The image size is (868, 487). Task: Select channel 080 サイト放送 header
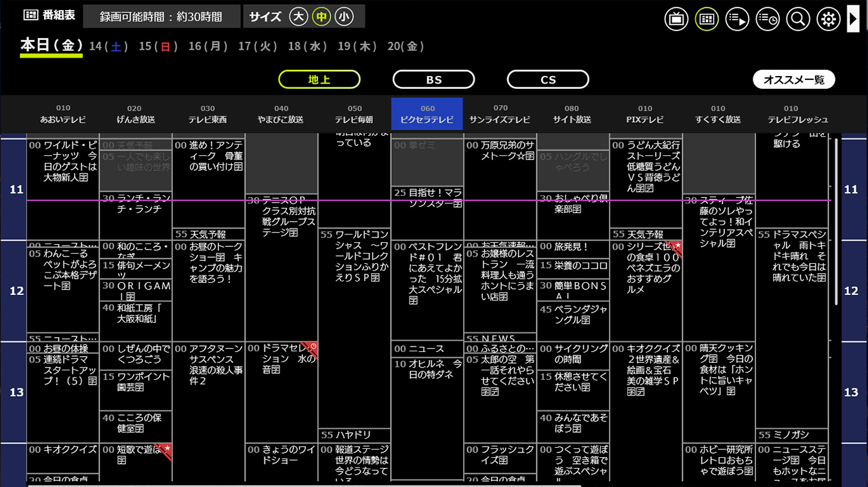(572, 114)
